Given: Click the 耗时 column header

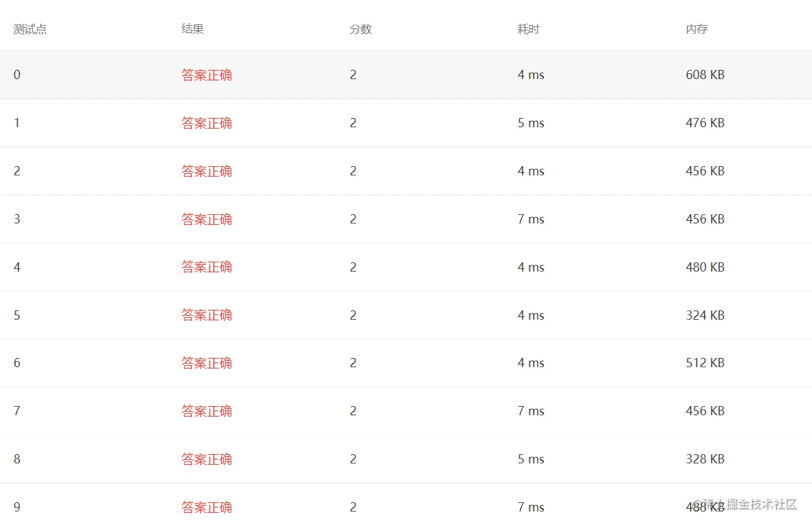Looking at the screenshot, I should pos(529,29).
